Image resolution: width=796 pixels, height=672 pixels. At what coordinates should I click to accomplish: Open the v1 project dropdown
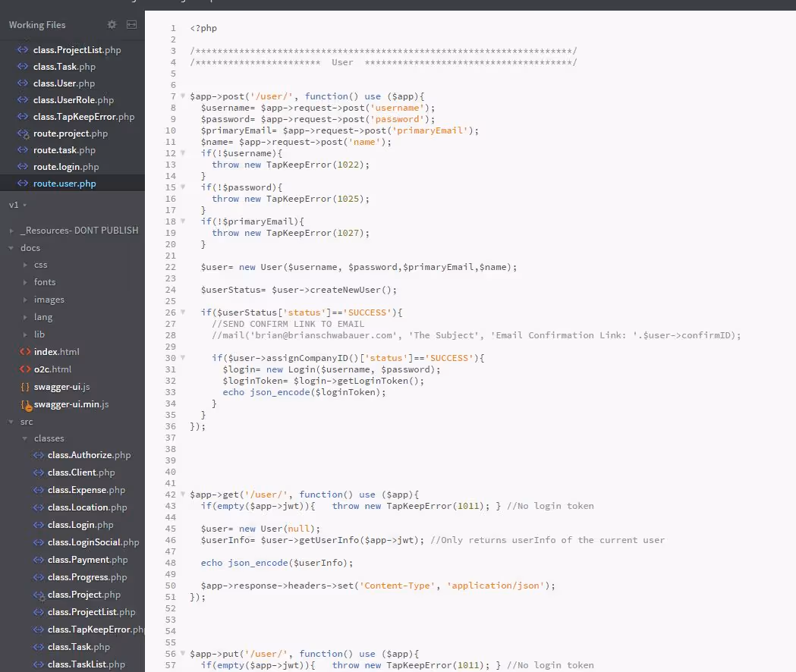pos(17,205)
